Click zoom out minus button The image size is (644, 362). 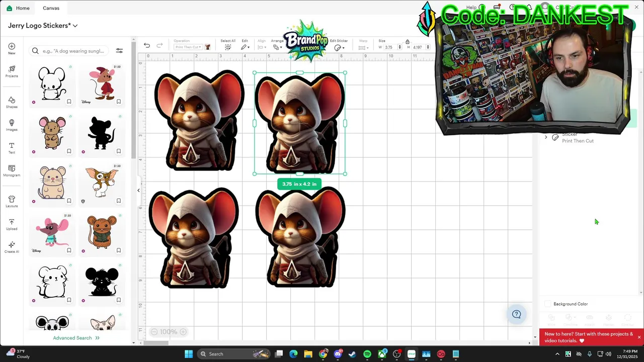coord(154,332)
